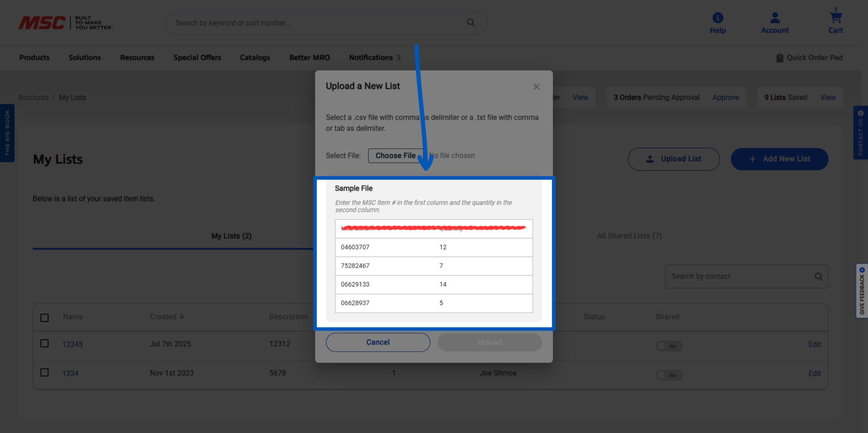Viewport: 868px width, 433px height.
Task: Open the Resources menu
Action: pos(137,57)
